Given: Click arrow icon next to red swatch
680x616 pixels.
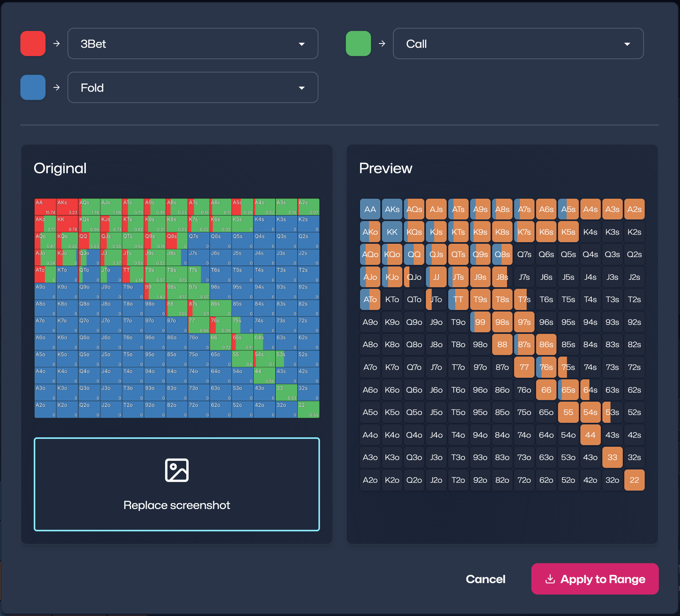Looking at the screenshot, I should coord(56,43).
